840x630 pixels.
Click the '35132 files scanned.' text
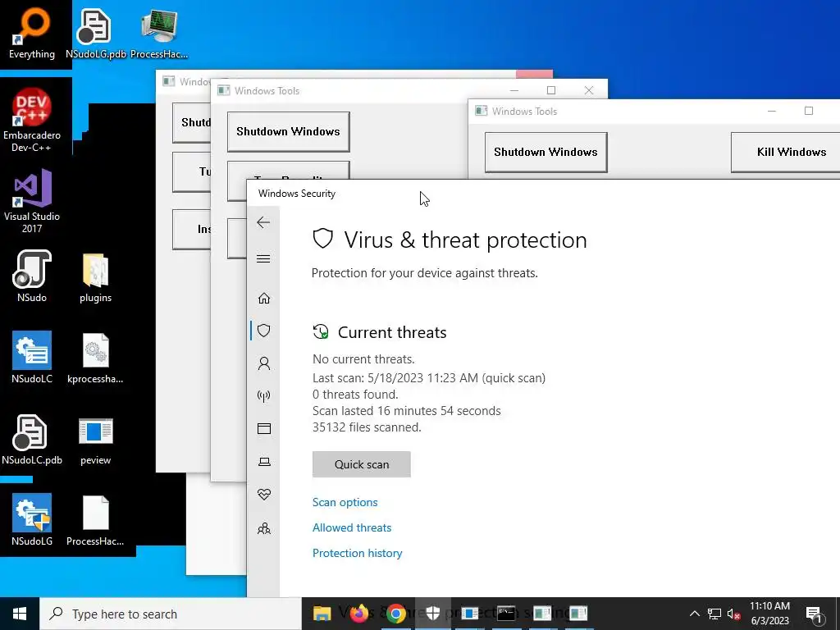click(x=367, y=427)
